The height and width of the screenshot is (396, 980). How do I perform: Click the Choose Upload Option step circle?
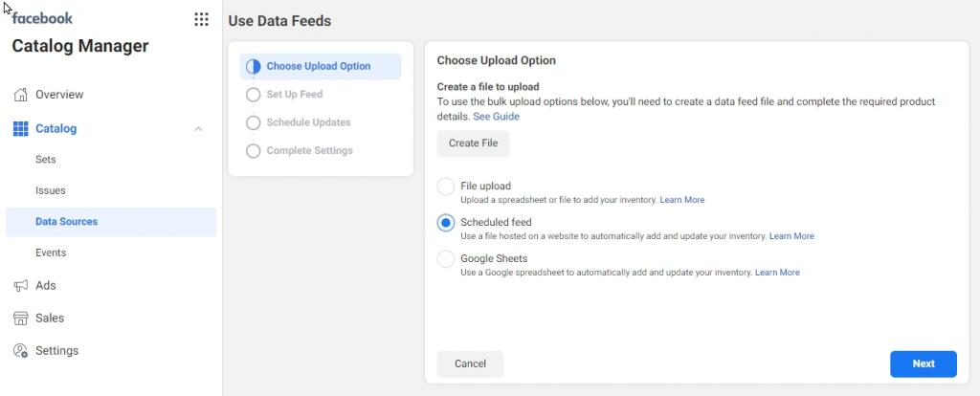(253, 67)
